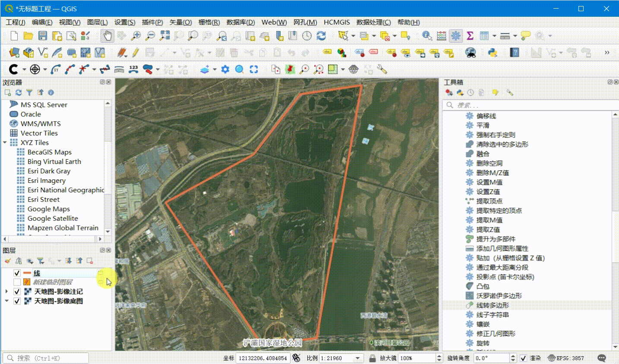This screenshot has width=619, height=364.
Task: Open the 数据处理(C) menu
Action: [x=373, y=22]
